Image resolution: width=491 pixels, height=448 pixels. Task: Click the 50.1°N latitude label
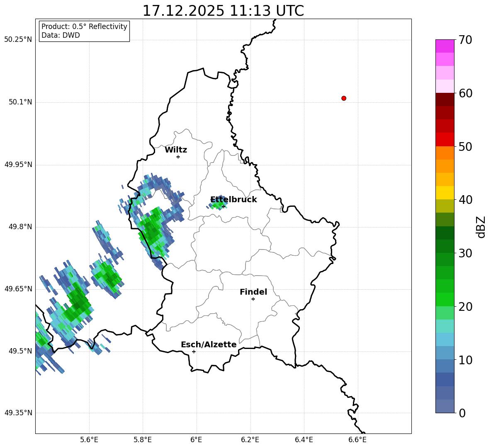tap(20, 102)
